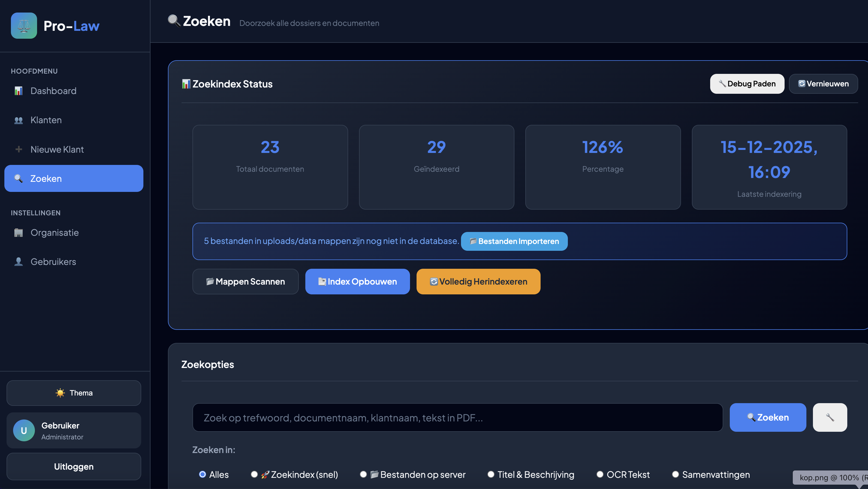Select Samenvattingen as search scope
The height and width of the screenshot is (489, 868).
676,474
